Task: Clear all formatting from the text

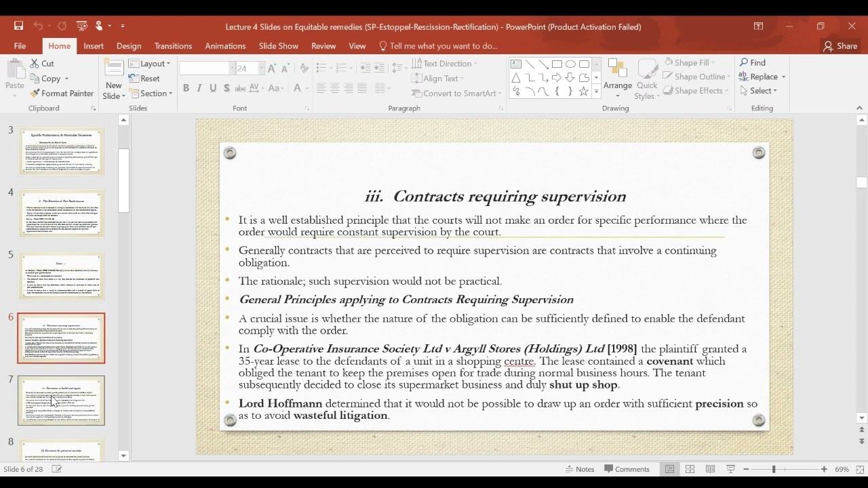Action: [x=304, y=68]
